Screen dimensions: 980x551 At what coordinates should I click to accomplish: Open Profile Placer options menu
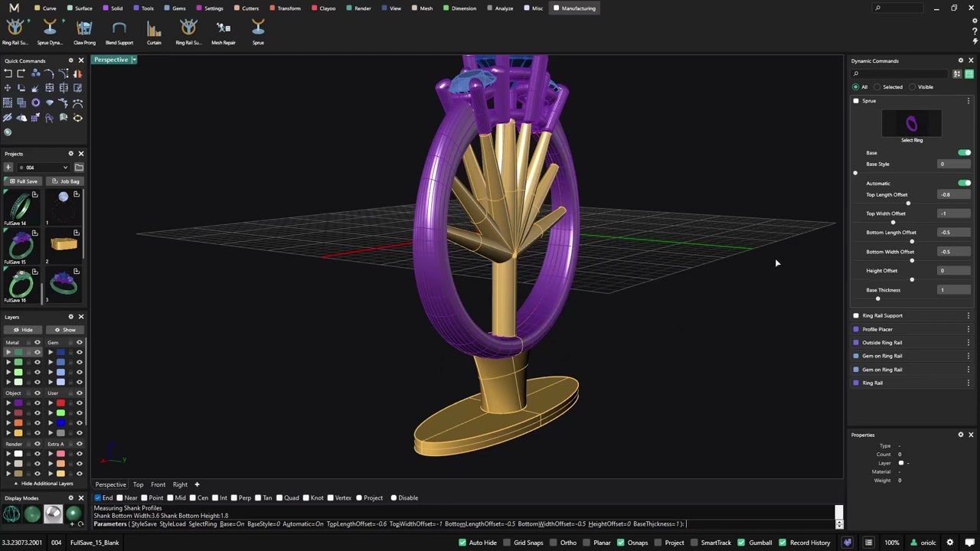(x=969, y=329)
